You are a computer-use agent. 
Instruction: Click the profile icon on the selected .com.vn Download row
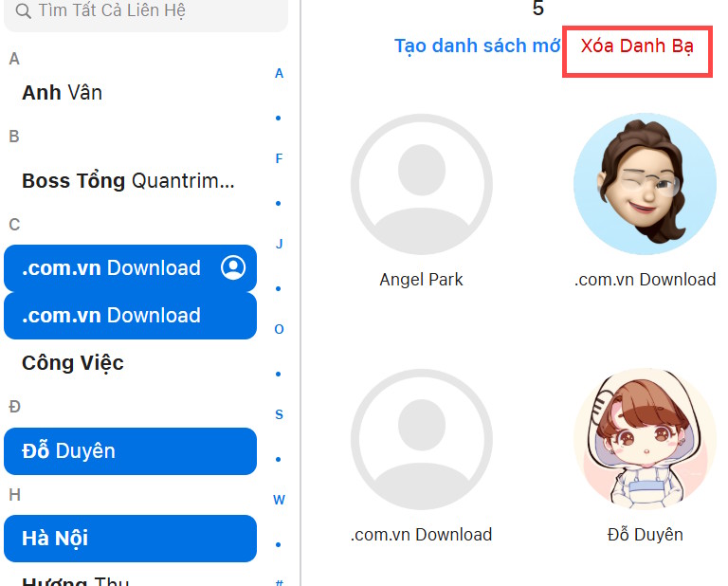[x=232, y=268]
